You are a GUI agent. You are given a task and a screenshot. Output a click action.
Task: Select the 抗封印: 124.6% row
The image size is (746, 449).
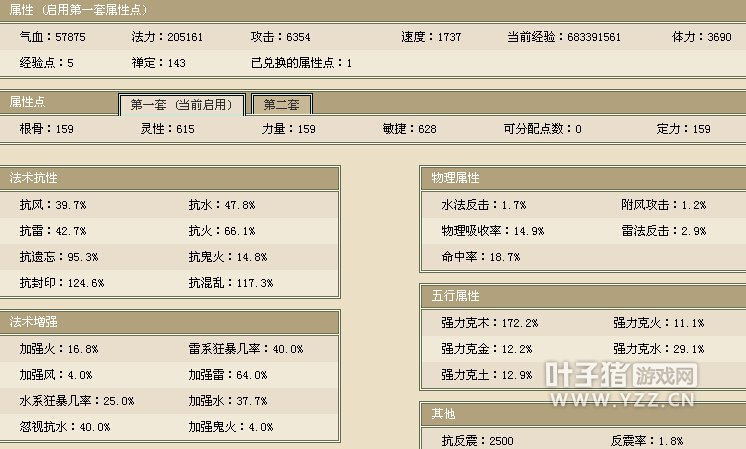pos(62,283)
